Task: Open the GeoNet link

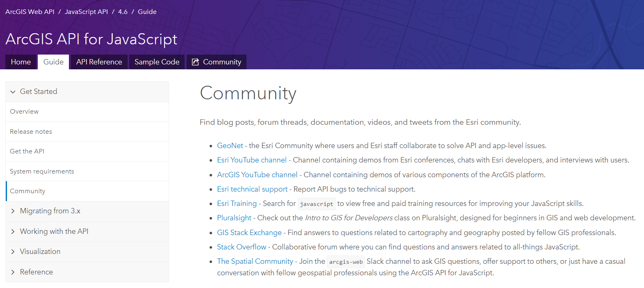Action: (x=230, y=146)
